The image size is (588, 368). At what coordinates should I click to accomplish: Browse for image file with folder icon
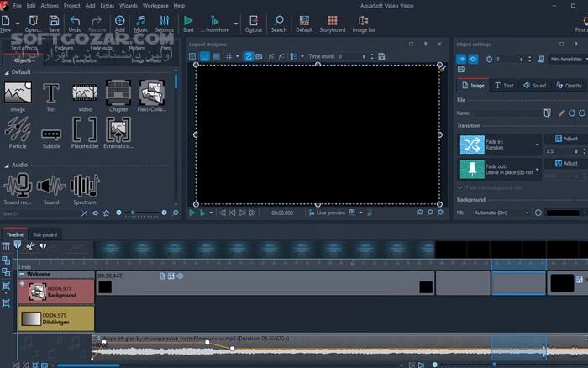[547, 113]
